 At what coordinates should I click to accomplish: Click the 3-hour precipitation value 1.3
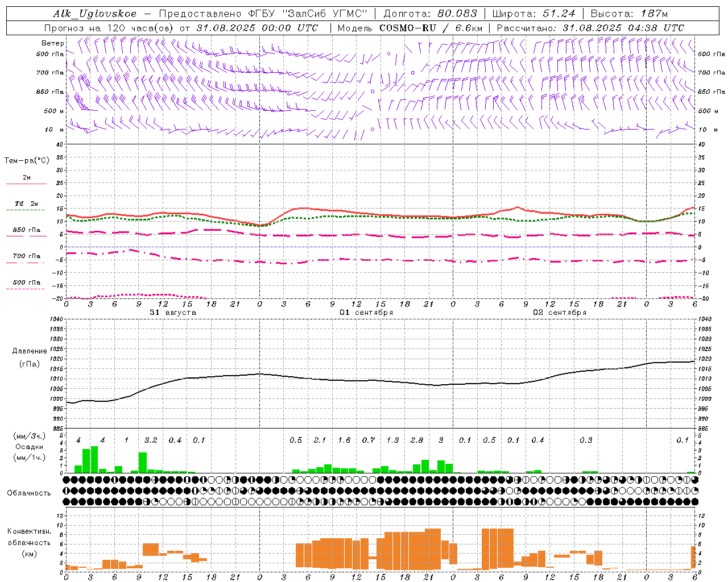point(392,440)
